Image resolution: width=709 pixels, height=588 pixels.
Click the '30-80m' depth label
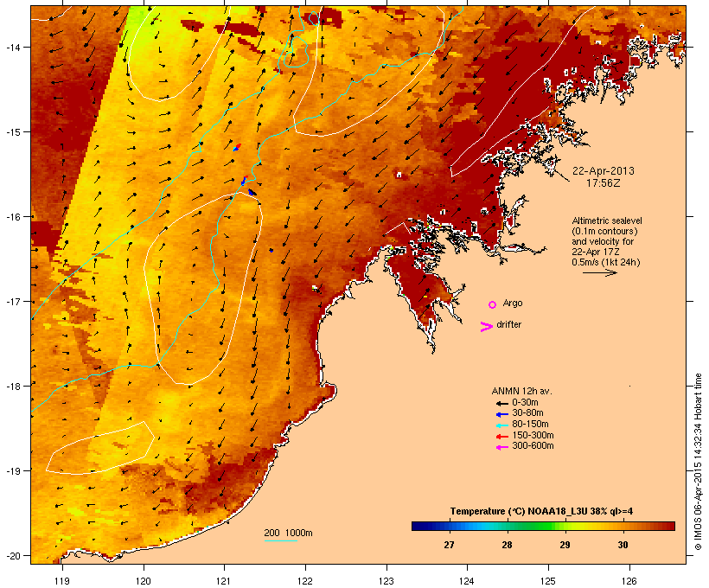pos(527,413)
